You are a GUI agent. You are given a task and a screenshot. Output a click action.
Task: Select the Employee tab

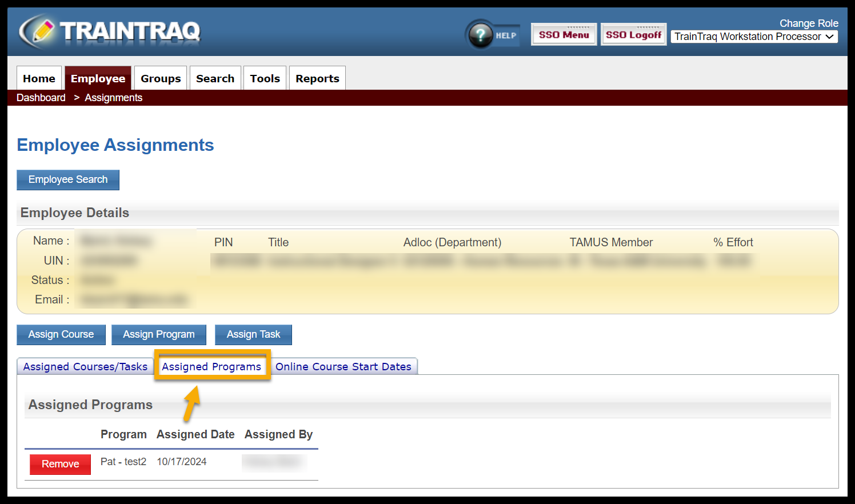(x=98, y=78)
